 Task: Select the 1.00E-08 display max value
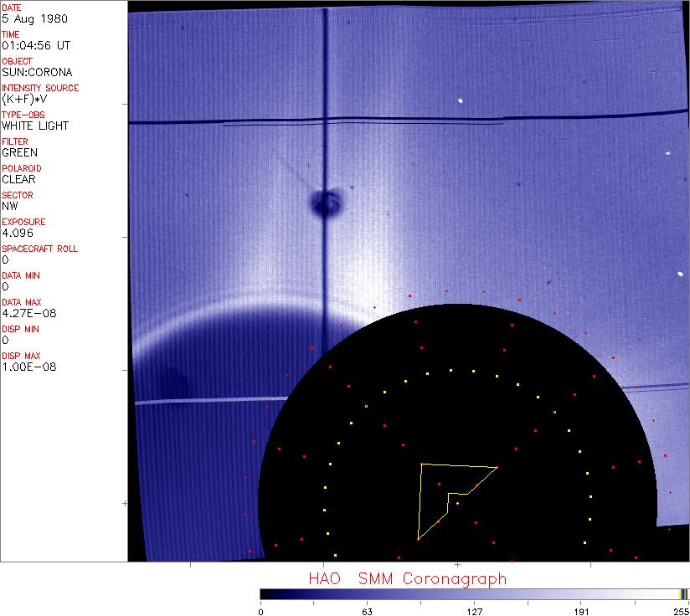coord(29,367)
